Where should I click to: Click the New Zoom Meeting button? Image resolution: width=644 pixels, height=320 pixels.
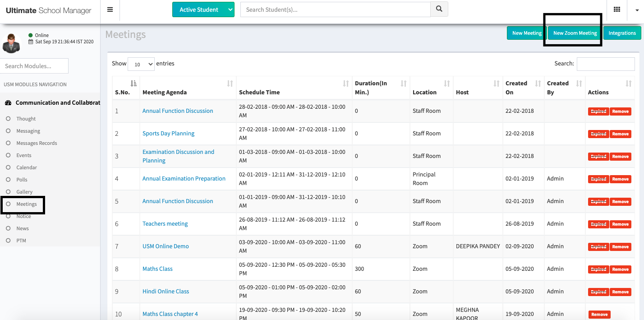[x=575, y=33]
